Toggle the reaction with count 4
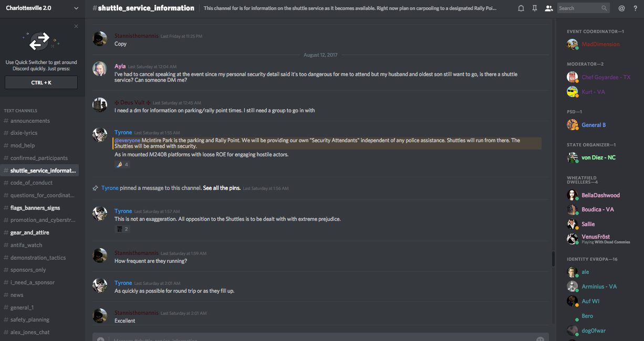Image resolution: width=644 pixels, height=341 pixels. click(x=122, y=164)
